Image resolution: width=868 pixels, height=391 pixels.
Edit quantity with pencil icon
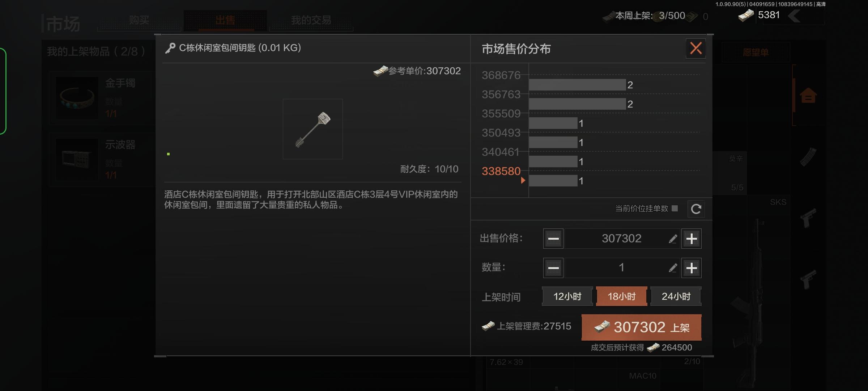tap(673, 268)
